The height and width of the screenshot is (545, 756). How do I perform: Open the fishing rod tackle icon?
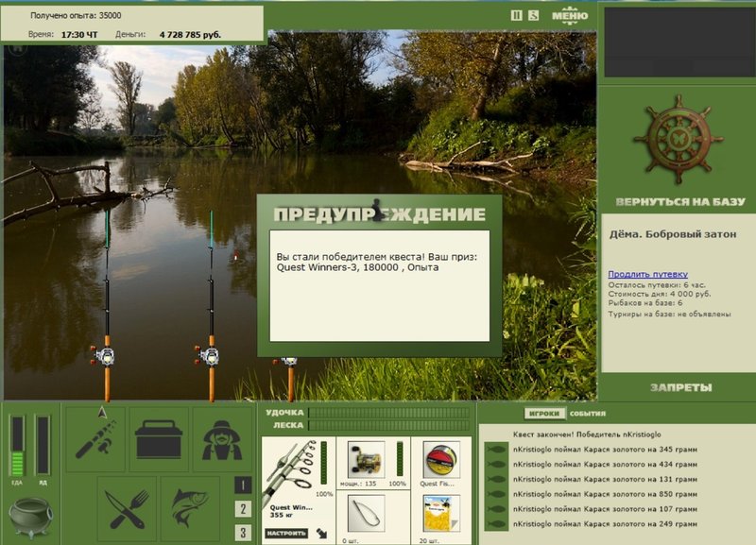[95, 439]
